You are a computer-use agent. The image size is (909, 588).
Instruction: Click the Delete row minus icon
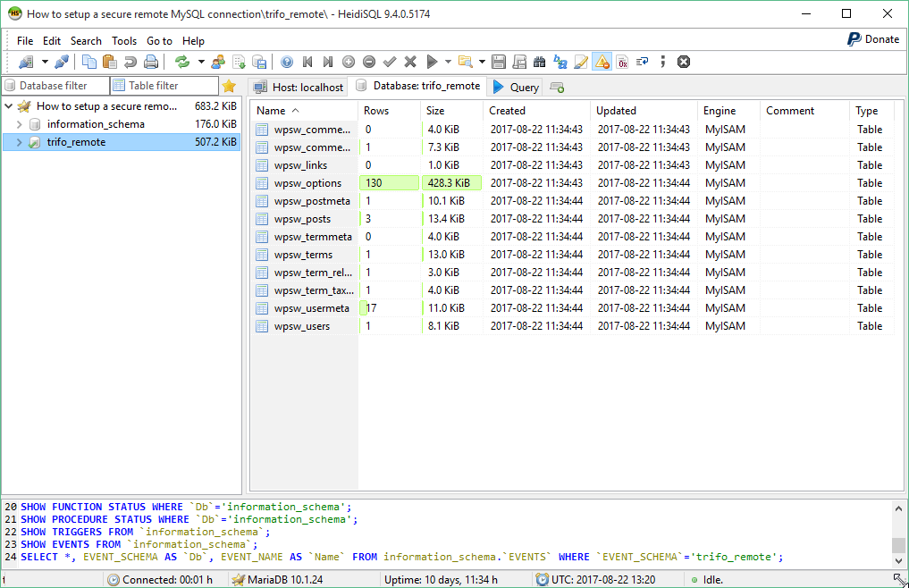point(369,62)
